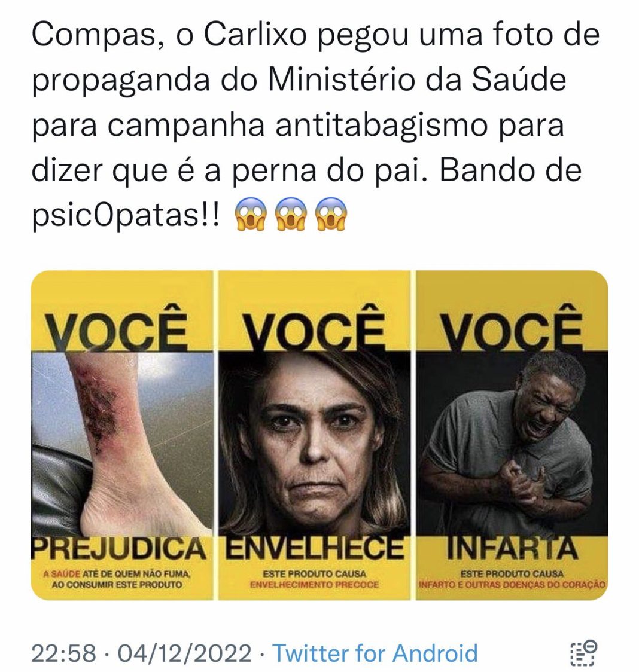Click the Twitter for Android link
The image size is (639, 672).
375,653
